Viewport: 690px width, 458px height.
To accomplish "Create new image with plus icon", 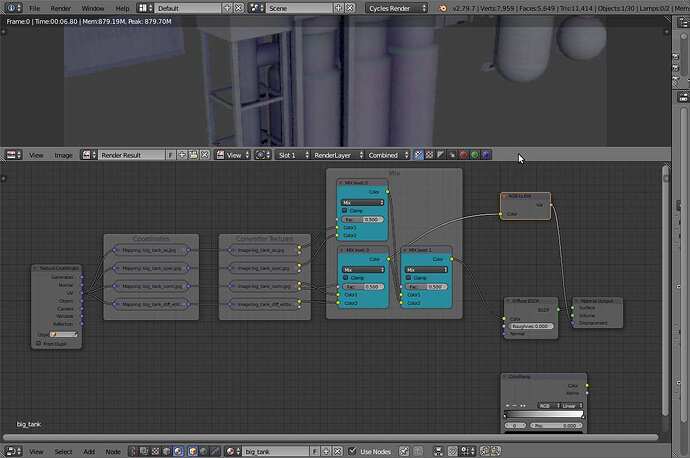I will (182, 155).
